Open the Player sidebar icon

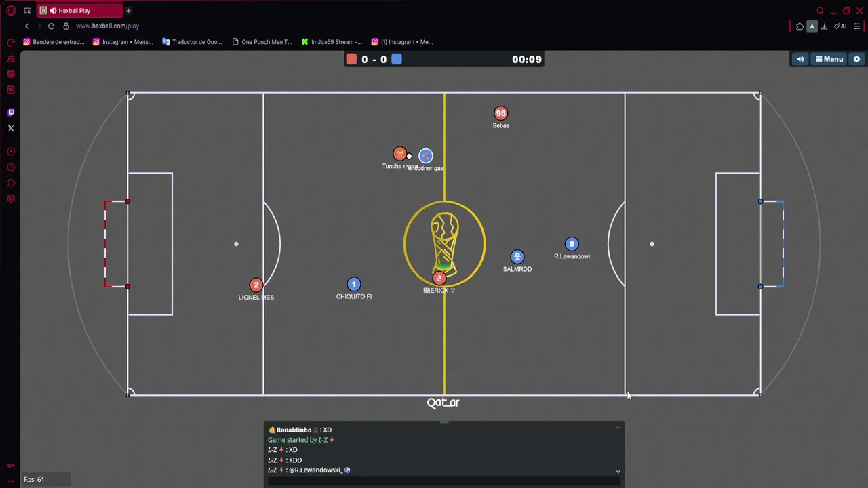[x=11, y=152]
